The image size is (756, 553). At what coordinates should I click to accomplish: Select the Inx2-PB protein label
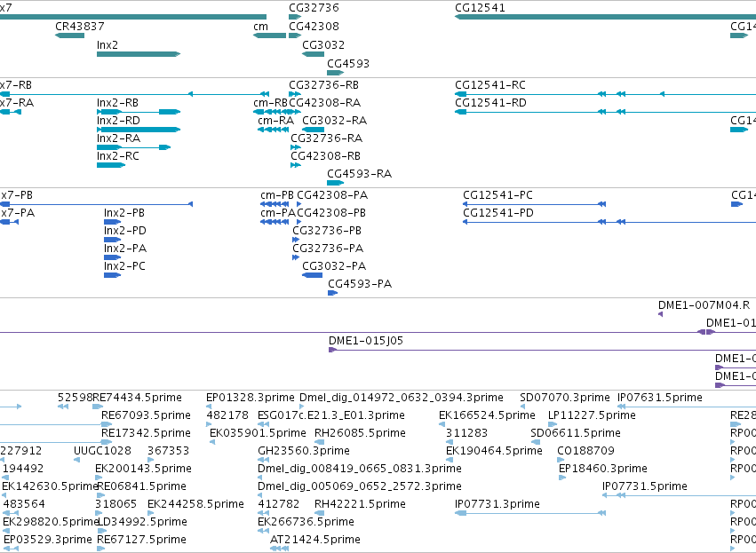124,213
